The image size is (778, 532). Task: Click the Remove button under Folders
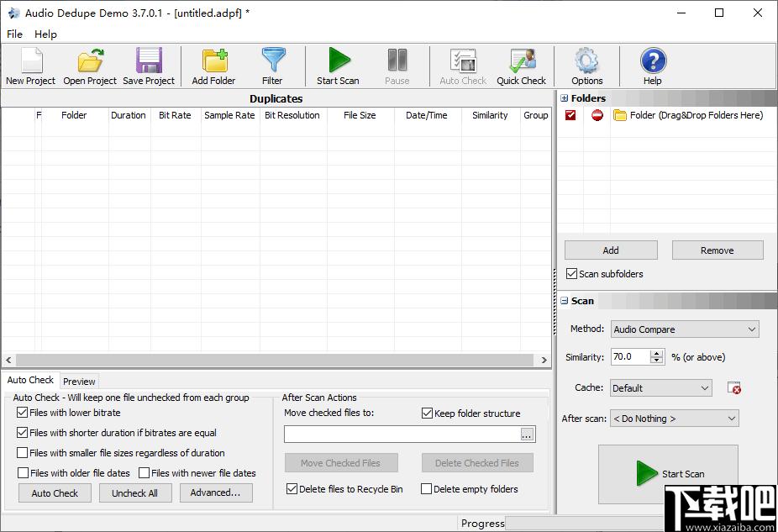[x=718, y=250]
